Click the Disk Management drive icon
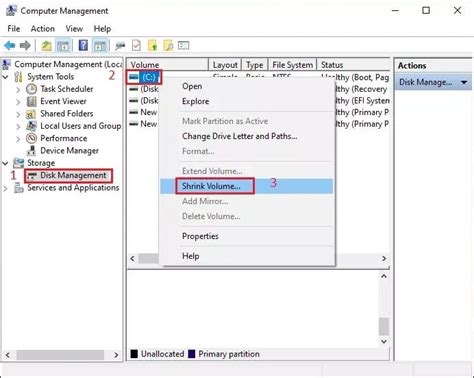Viewport: 474px width, 378px height. tap(32, 176)
